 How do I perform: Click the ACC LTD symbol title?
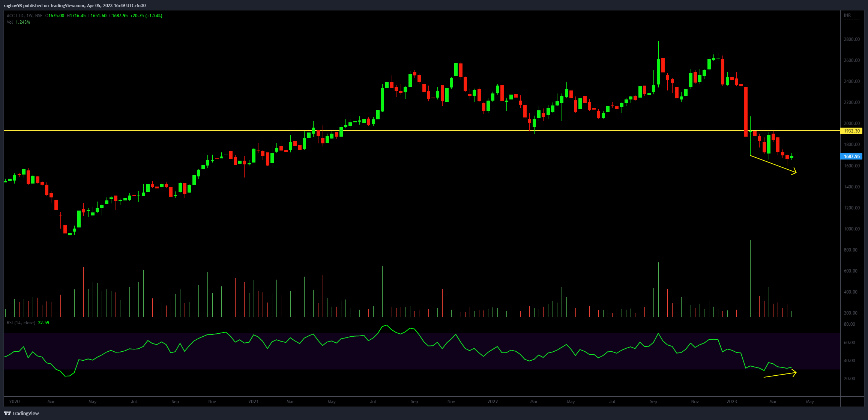tap(15, 16)
